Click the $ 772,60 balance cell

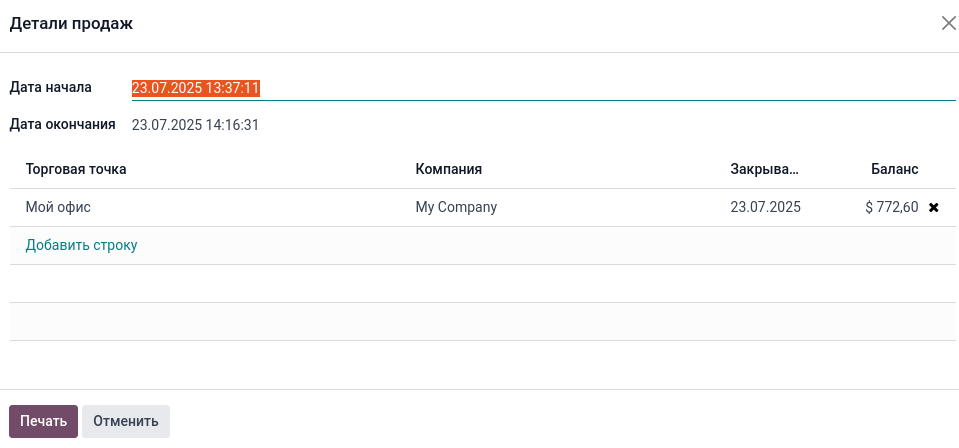click(891, 208)
